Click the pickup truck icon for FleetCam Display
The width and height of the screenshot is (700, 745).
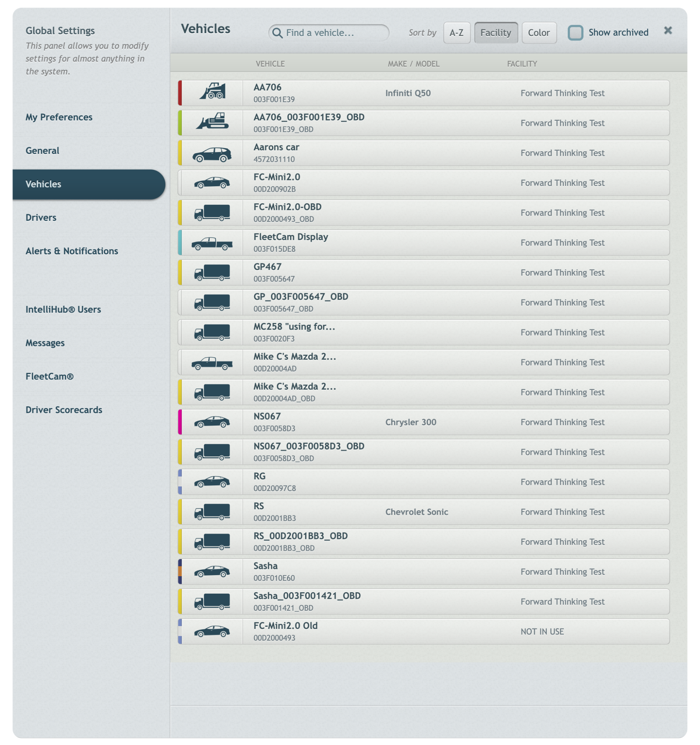212,244
